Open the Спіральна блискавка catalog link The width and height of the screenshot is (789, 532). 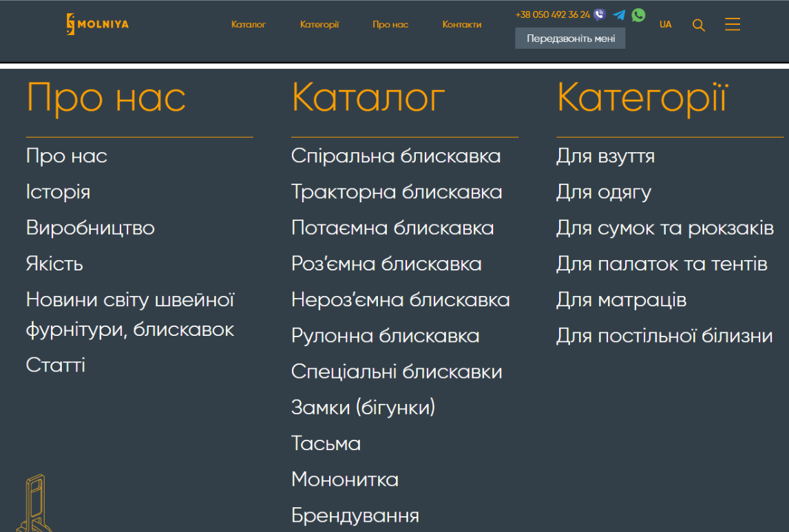pyautogui.click(x=396, y=156)
